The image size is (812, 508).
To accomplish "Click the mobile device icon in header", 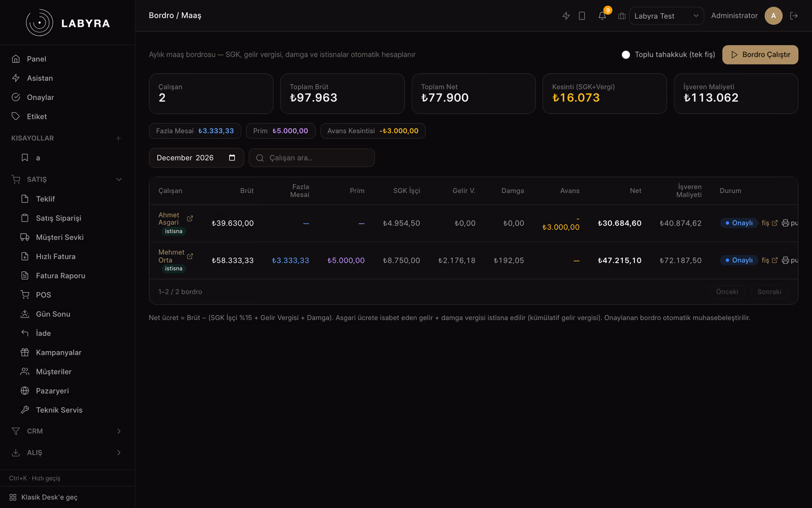I will pos(582,16).
